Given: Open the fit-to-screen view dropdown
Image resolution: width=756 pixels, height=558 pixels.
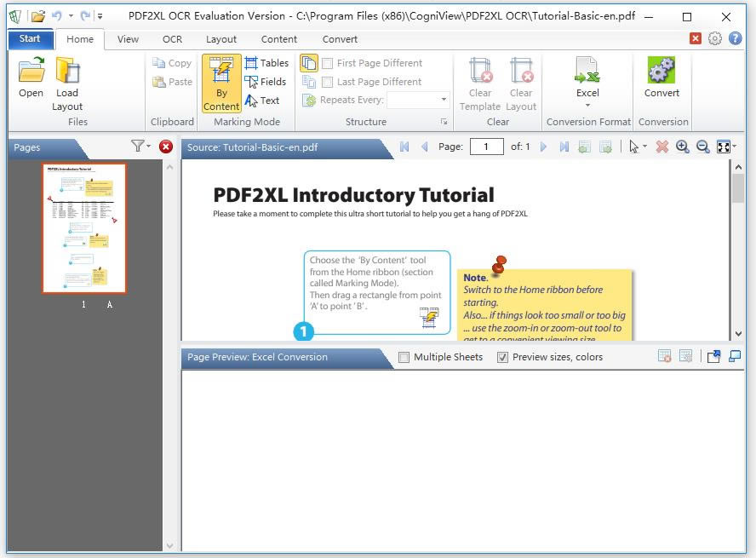Looking at the screenshot, I should [735, 147].
